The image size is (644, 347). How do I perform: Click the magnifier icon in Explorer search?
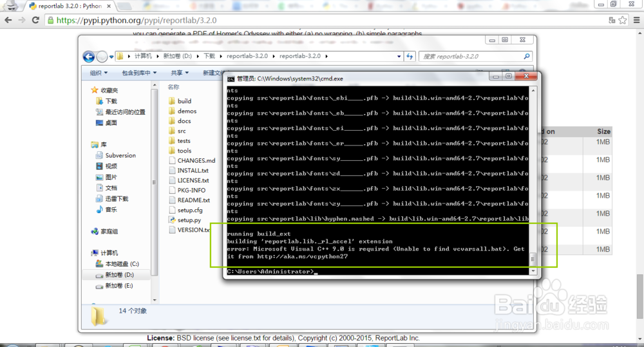(x=527, y=56)
